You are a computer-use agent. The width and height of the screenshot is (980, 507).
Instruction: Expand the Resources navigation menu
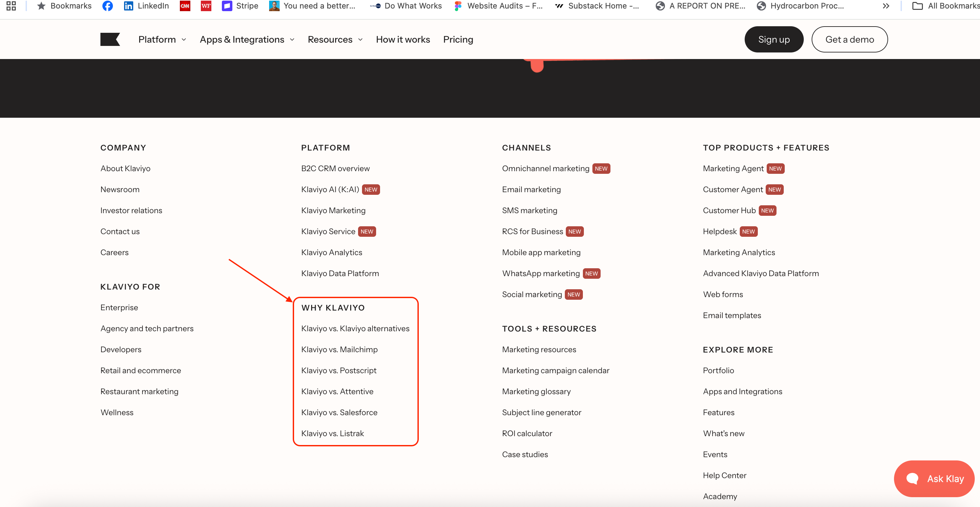click(x=335, y=39)
